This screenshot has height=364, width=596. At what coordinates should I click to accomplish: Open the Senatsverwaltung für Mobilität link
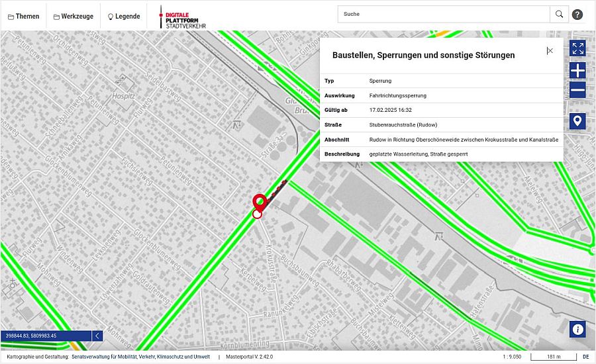[x=140, y=357]
